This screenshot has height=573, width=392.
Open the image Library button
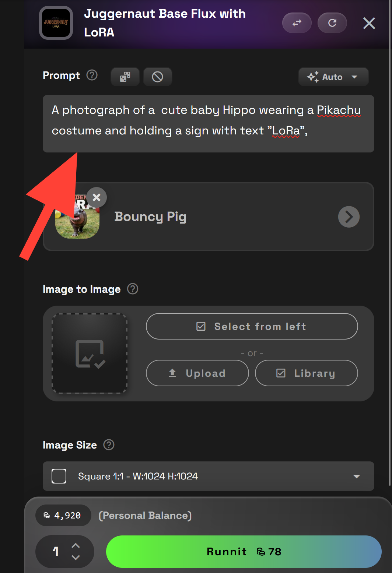(306, 373)
